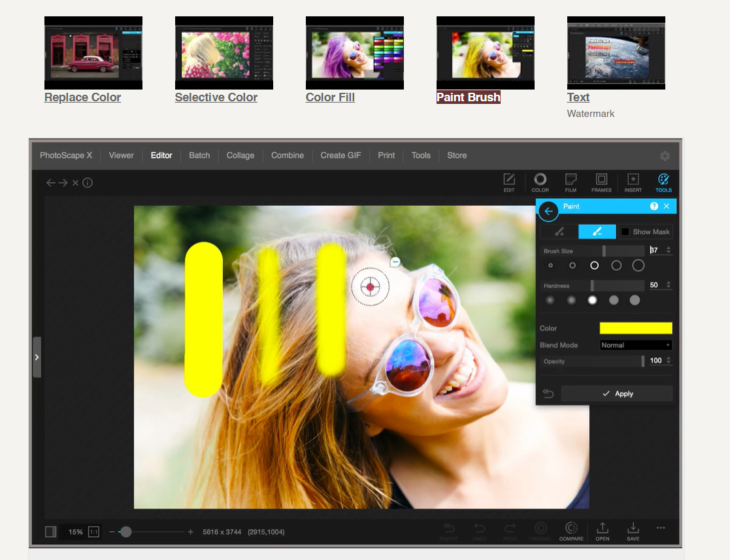Image resolution: width=730 pixels, height=560 pixels.
Task: Choose the second hardness preset
Action: (x=571, y=300)
